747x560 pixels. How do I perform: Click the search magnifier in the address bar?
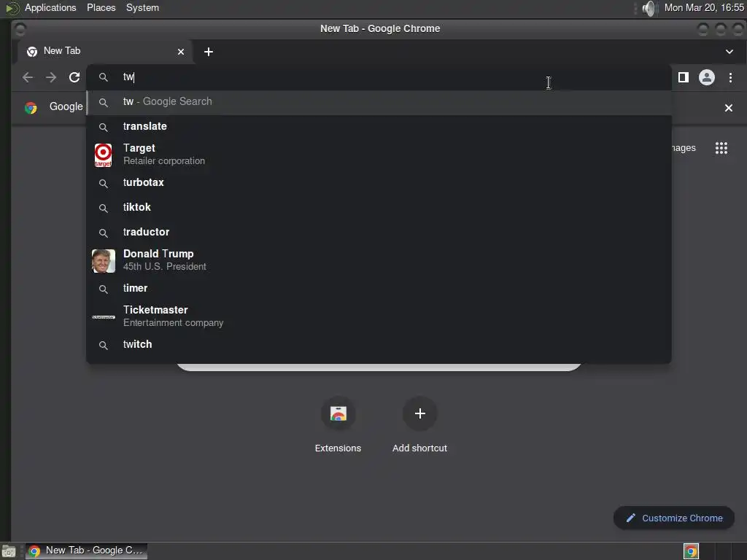click(x=104, y=77)
